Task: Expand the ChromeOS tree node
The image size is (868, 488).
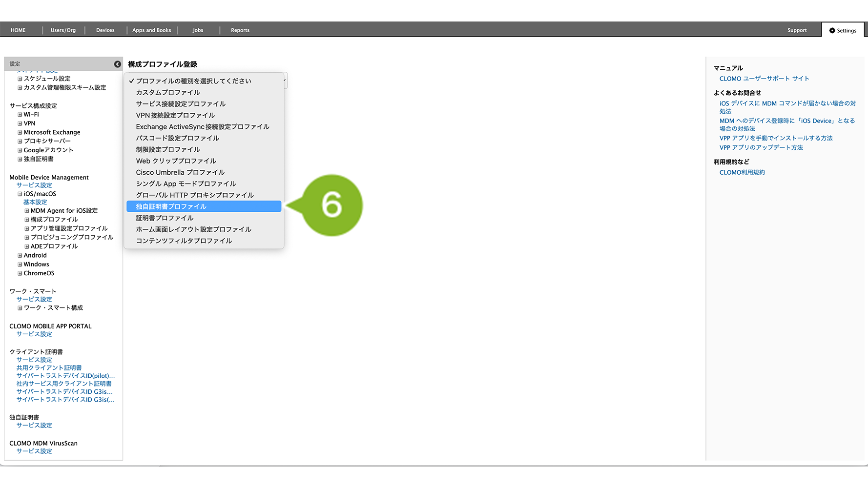Action: tap(20, 273)
